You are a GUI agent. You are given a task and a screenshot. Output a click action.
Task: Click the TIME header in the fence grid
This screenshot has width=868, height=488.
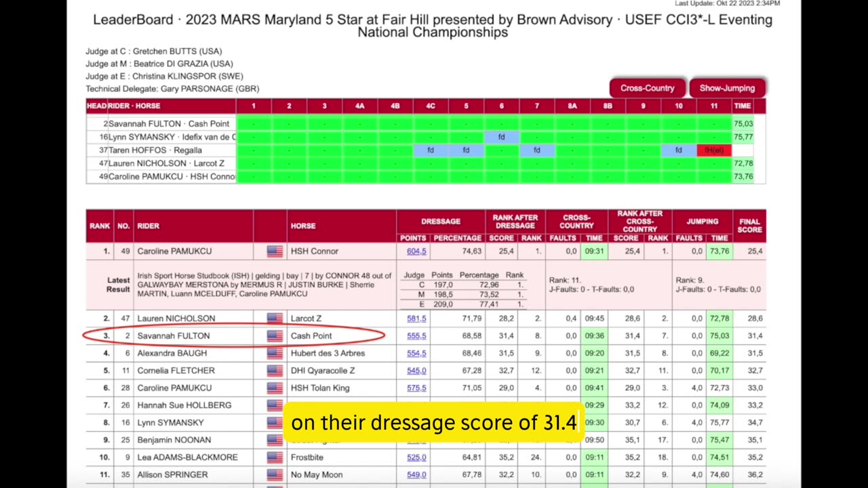click(x=743, y=106)
